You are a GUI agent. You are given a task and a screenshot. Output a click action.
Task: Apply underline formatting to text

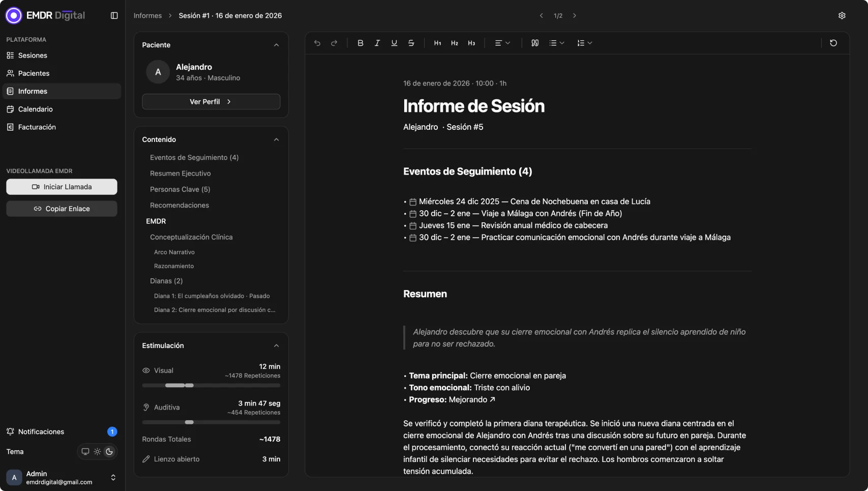click(394, 43)
